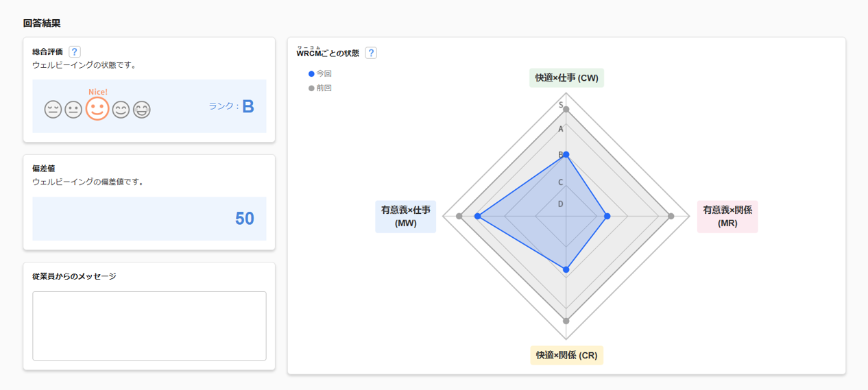This screenshot has height=390, width=868.
Task: Click the 有意義×仕事 (MW) axis label
Action: pos(406,217)
